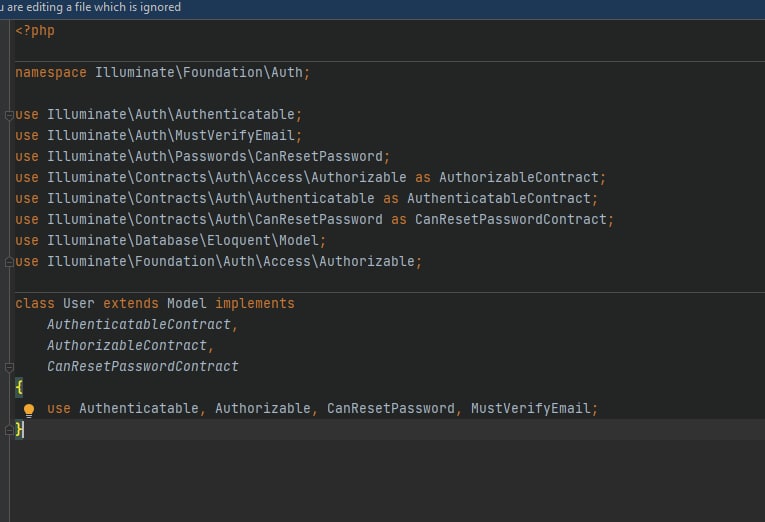Image resolution: width=765 pixels, height=522 pixels.
Task: Click the User class name
Action: [x=79, y=303]
